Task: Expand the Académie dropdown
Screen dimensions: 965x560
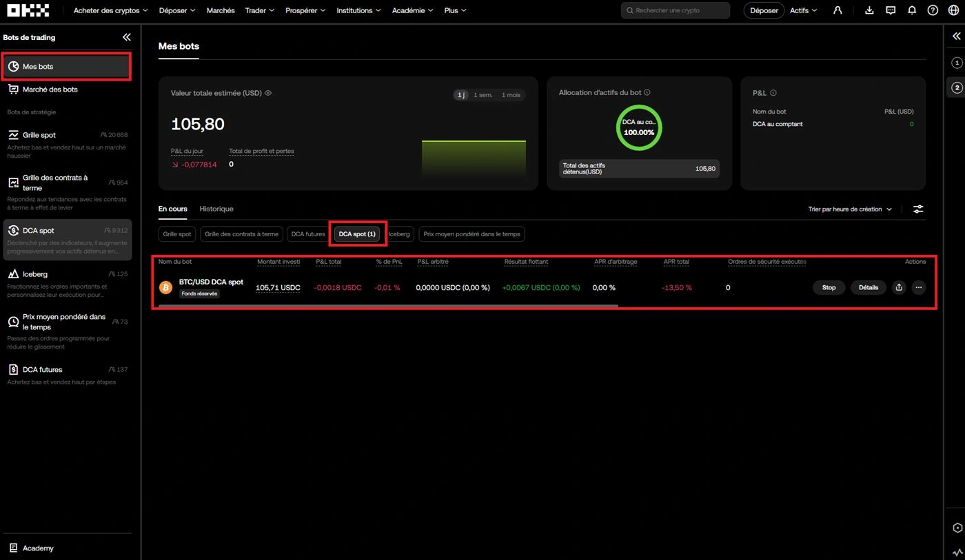Action: 413,10
